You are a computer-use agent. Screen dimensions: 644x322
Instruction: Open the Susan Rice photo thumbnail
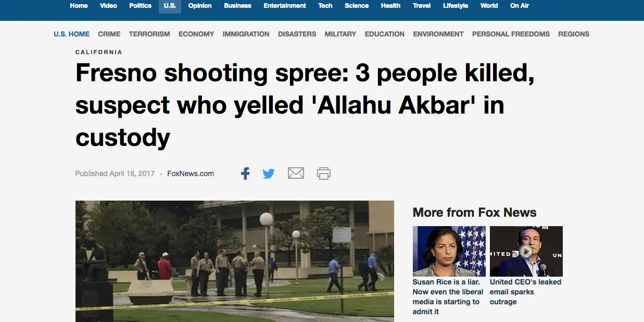coord(449,251)
